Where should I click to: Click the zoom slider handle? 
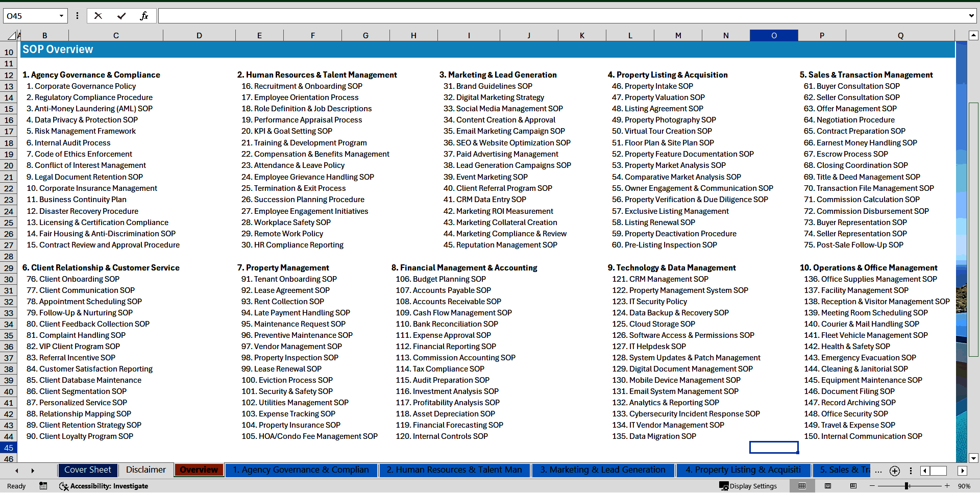pos(907,486)
